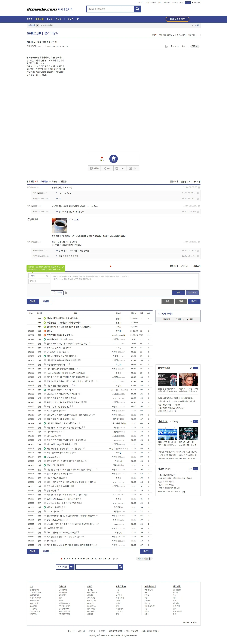Sort comments by 등록순
The height and width of the screenshot is (644, 227).
pos(43,181)
